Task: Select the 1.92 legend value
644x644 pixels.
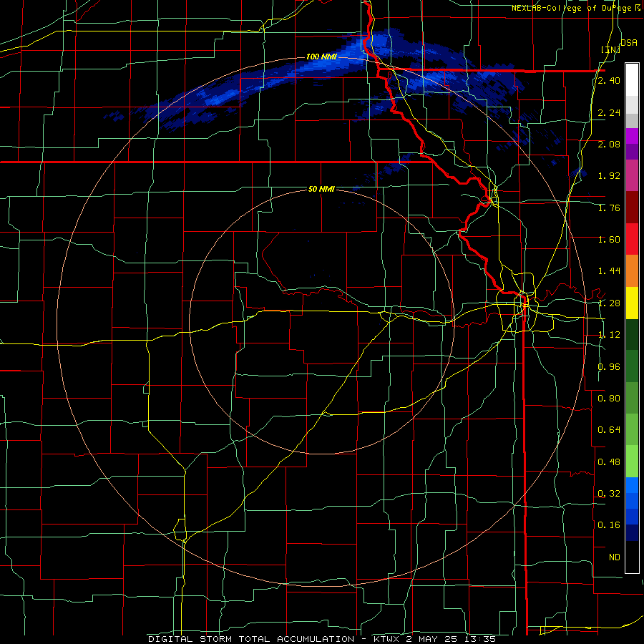Action: tap(609, 176)
